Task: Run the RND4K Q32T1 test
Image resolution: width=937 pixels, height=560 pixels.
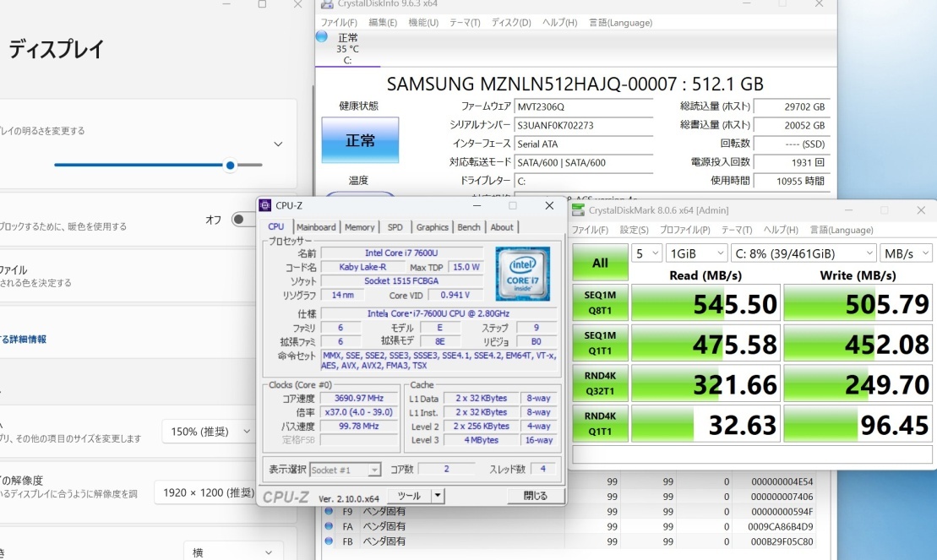Action: click(600, 383)
